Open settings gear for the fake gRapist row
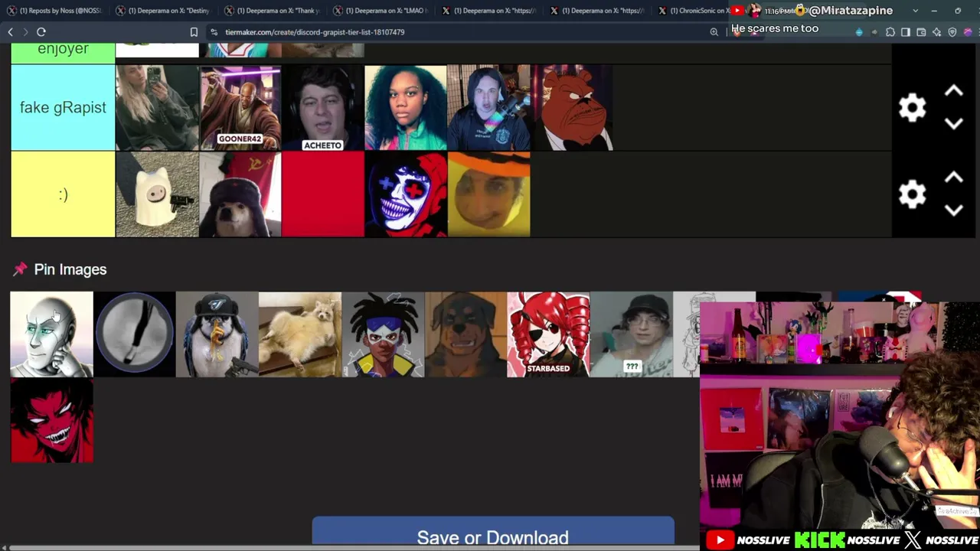980x551 pixels. (x=912, y=108)
